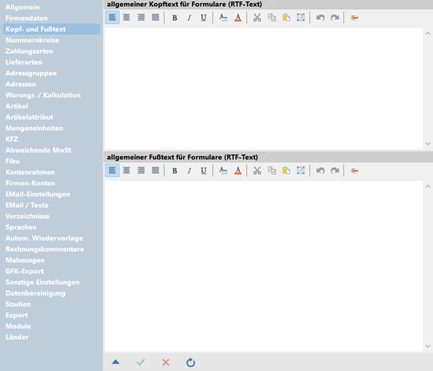Open Warengr. / Kalkulation section
Viewport: 433px width, 371px height.
[x=43, y=95]
